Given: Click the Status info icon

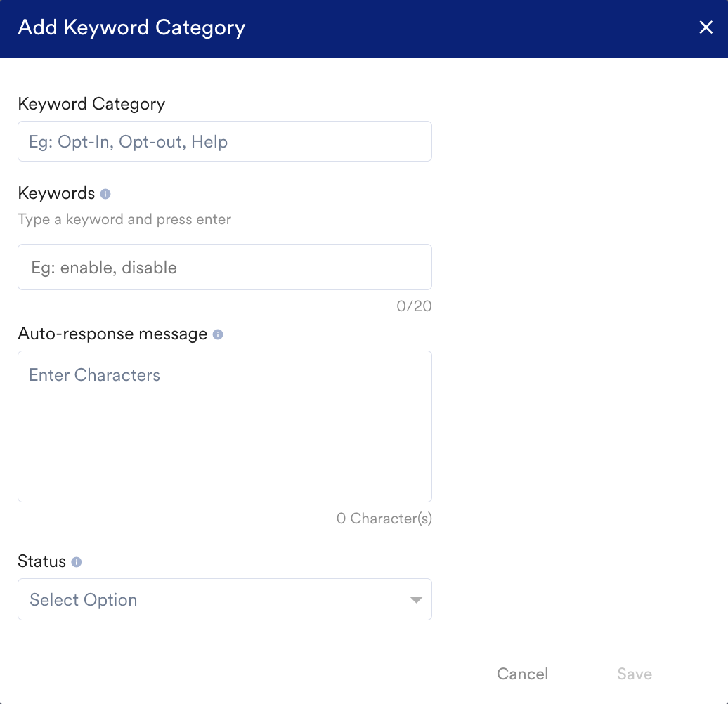Looking at the screenshot, I should click(x=77, y=562).
